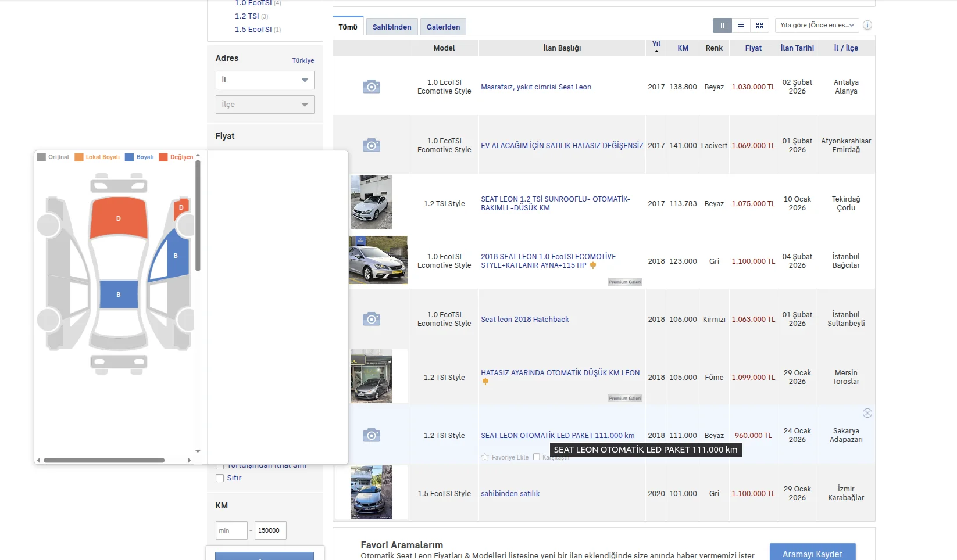This screenshot has height=560, width=957.
Task: Click the right arrow of the popup horizontal scrollbar
Action: (x=189, y=460)
